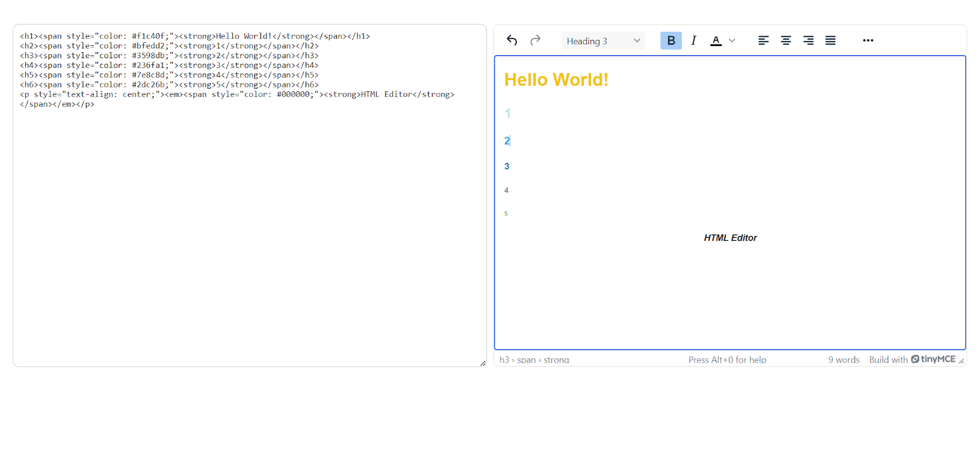This screenshot has width=980, height=462.
Task: Select span in the element path
Action: point(526,360)
